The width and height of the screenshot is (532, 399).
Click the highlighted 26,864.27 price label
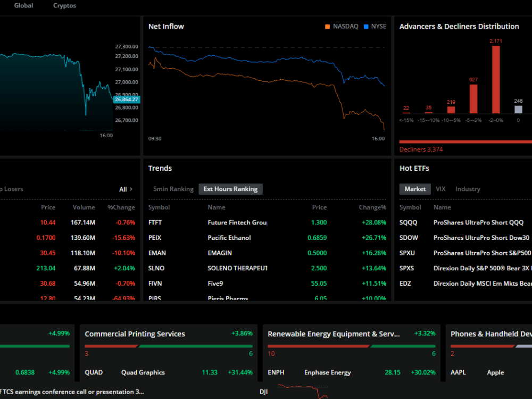(126, 99)
